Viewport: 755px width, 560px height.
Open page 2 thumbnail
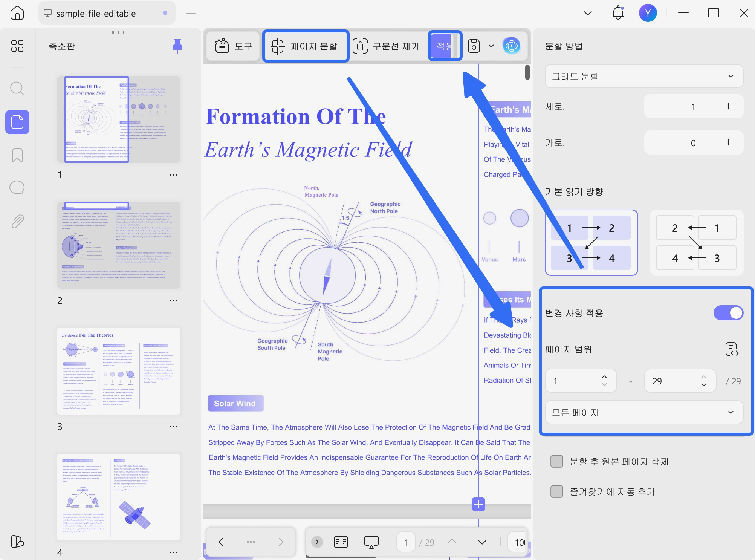(x=119, y=245)
